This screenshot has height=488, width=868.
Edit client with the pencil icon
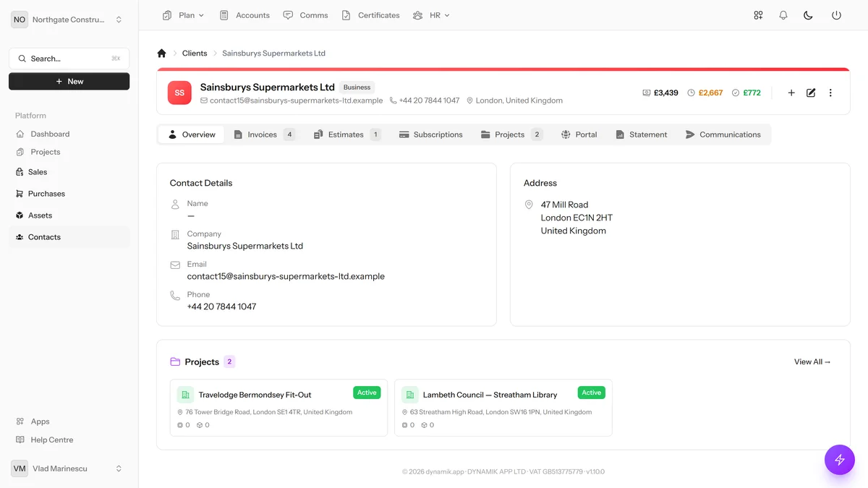coord(811,93)
